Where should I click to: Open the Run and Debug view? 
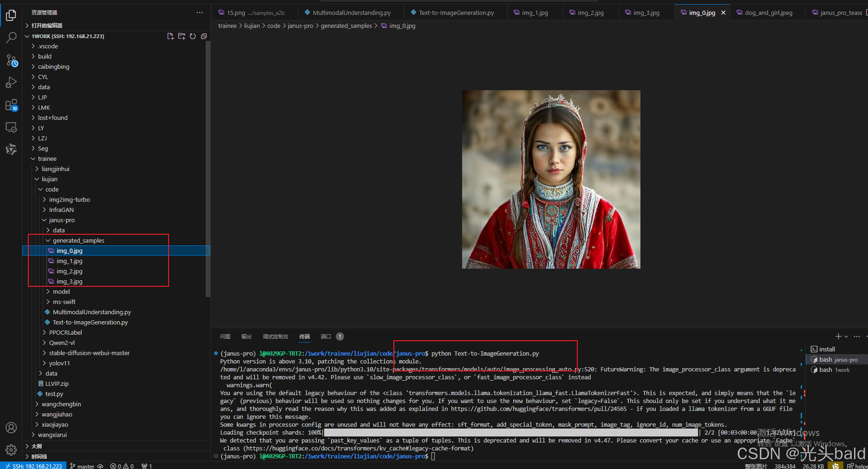pos(11,82)
